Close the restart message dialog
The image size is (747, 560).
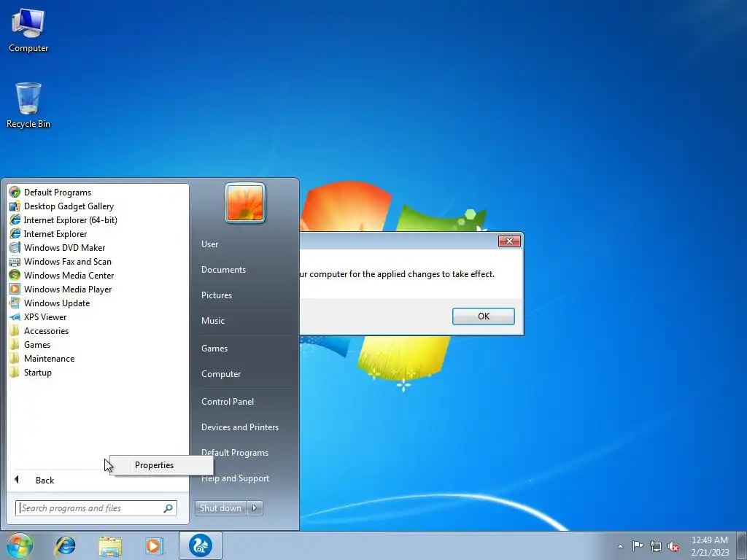coord(509,241)
